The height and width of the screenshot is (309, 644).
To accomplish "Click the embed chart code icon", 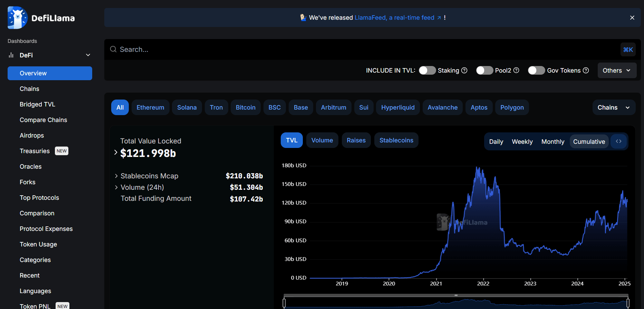I will click(x=619, y=141).
